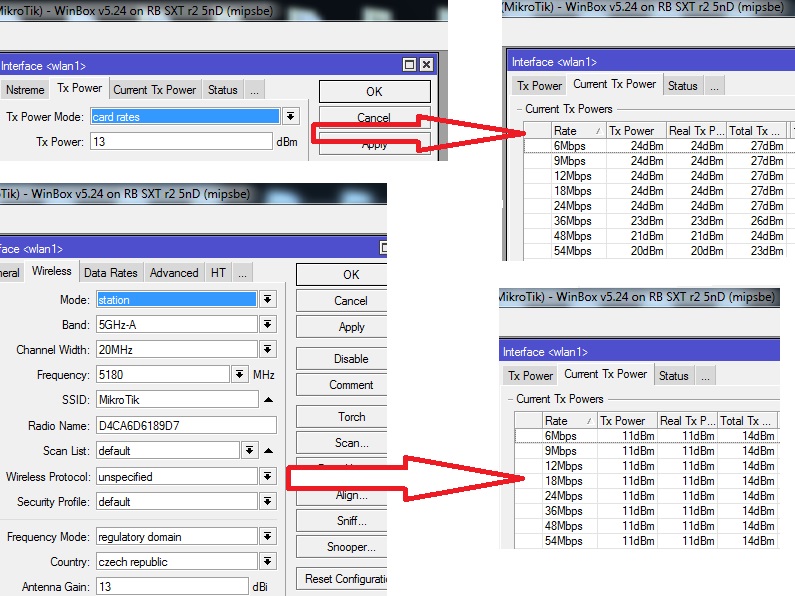This screenshot has height=596, width=795.
Task: Open Tx Power tab in bottom-right window
Action: tap(530, 376)
